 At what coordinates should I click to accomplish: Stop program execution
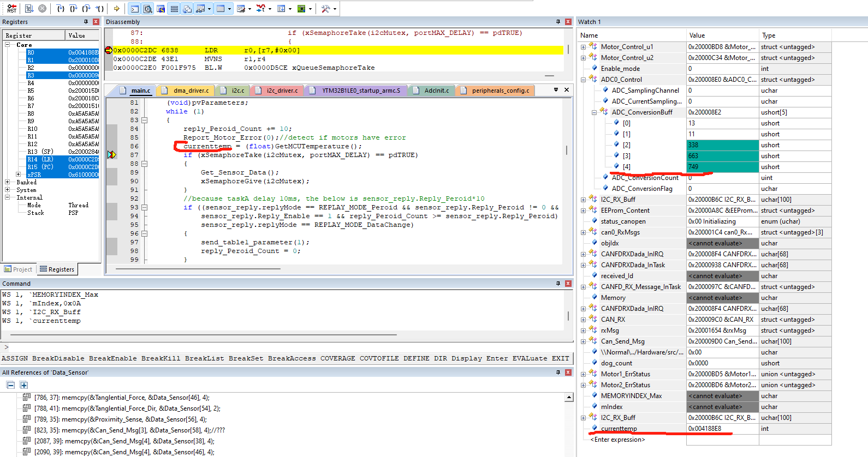tap(42, 8)
